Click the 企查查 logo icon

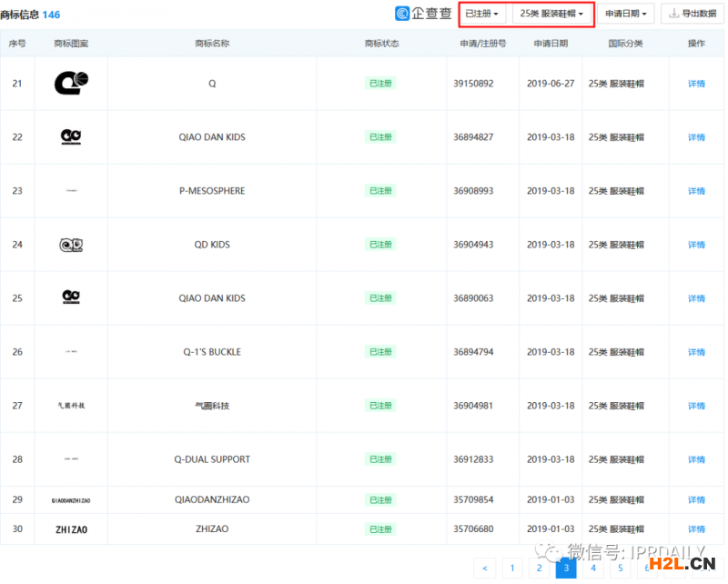[402, 14]
